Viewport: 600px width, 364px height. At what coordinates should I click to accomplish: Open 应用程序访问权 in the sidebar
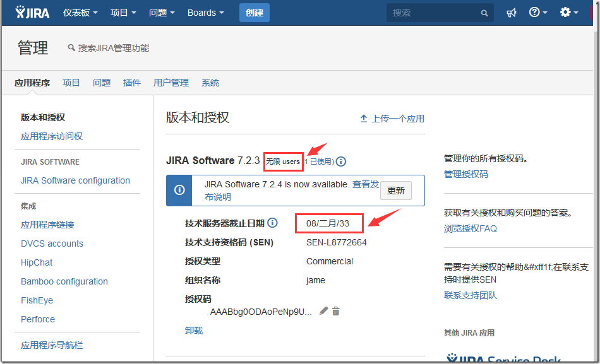(x=52, y=136)
